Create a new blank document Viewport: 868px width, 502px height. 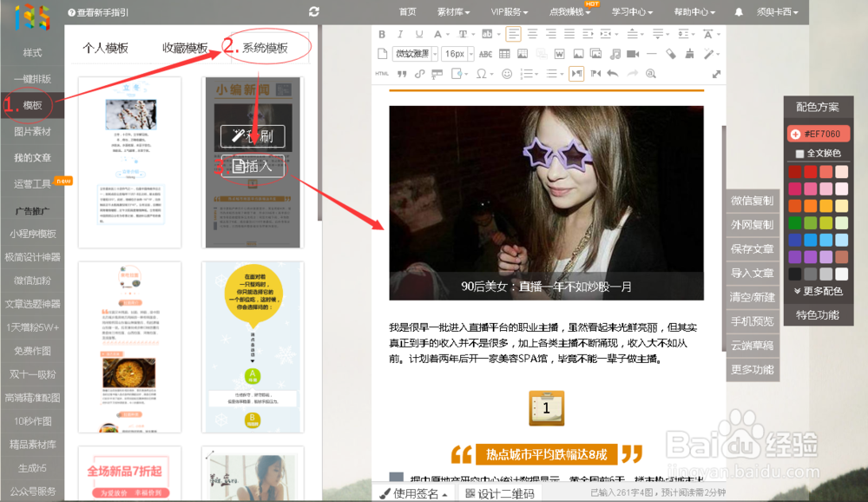point(382,54)
